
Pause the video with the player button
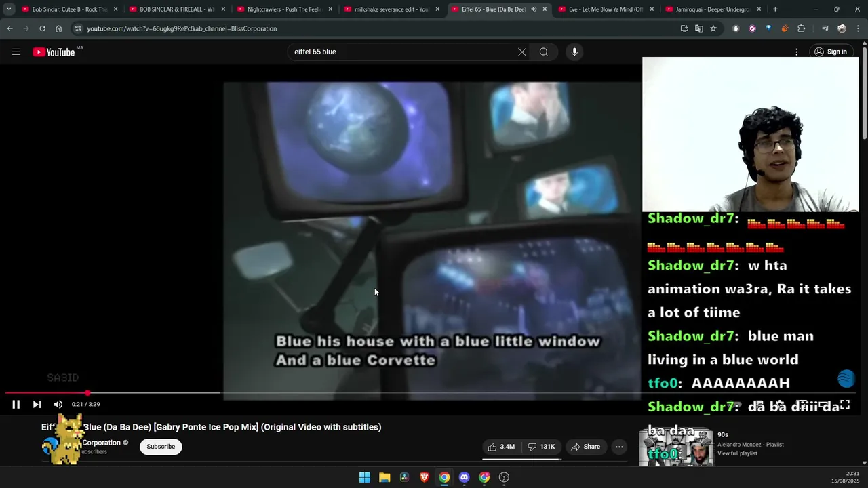coord(16,404)
